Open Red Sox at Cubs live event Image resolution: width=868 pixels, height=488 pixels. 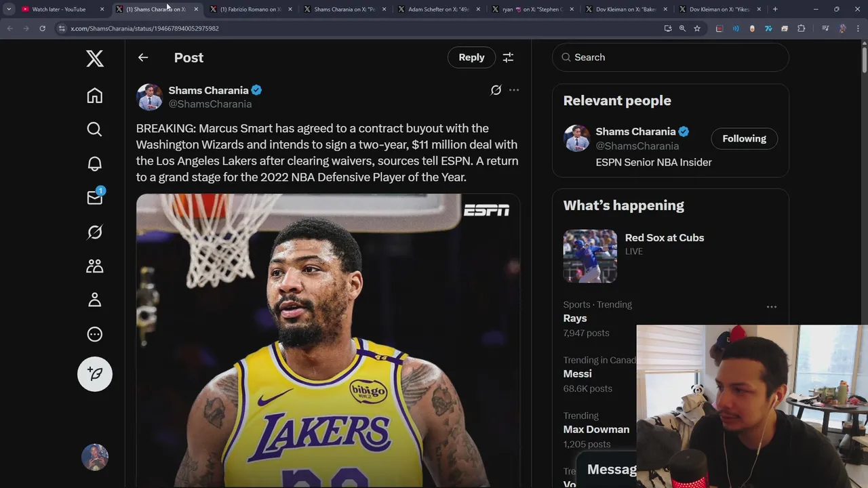(x=665, y=238)
